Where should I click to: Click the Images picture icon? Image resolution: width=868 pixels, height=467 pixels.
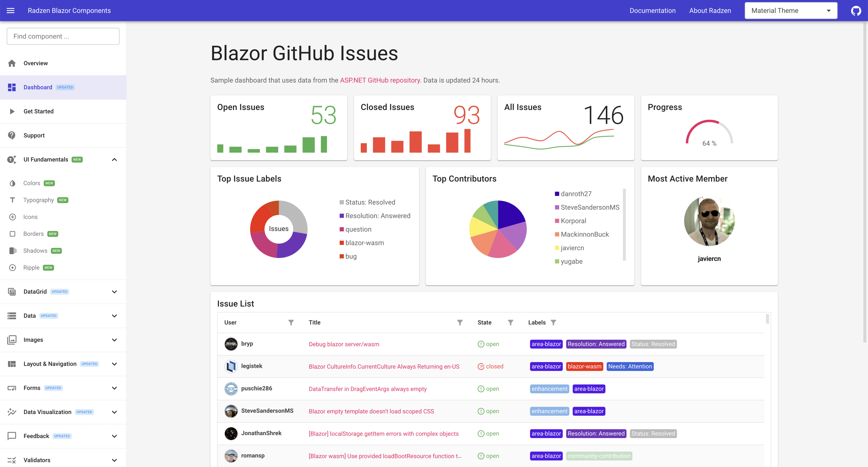tap(12, 340)
